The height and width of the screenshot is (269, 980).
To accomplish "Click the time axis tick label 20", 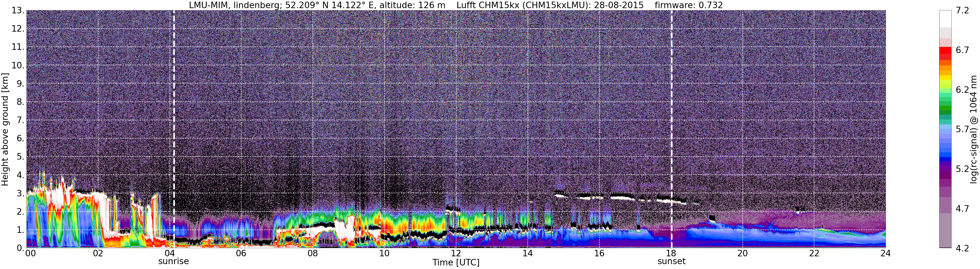I will point(742,253).
